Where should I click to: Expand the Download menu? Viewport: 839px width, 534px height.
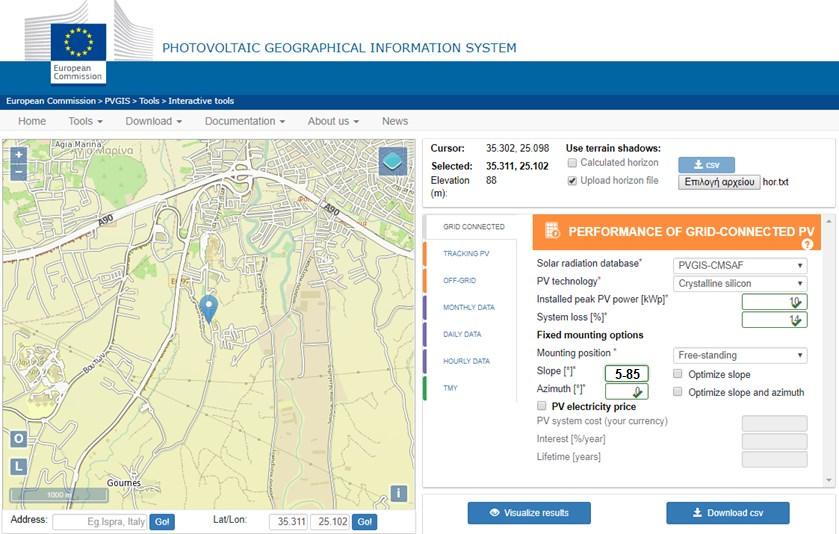click(154, 121)
